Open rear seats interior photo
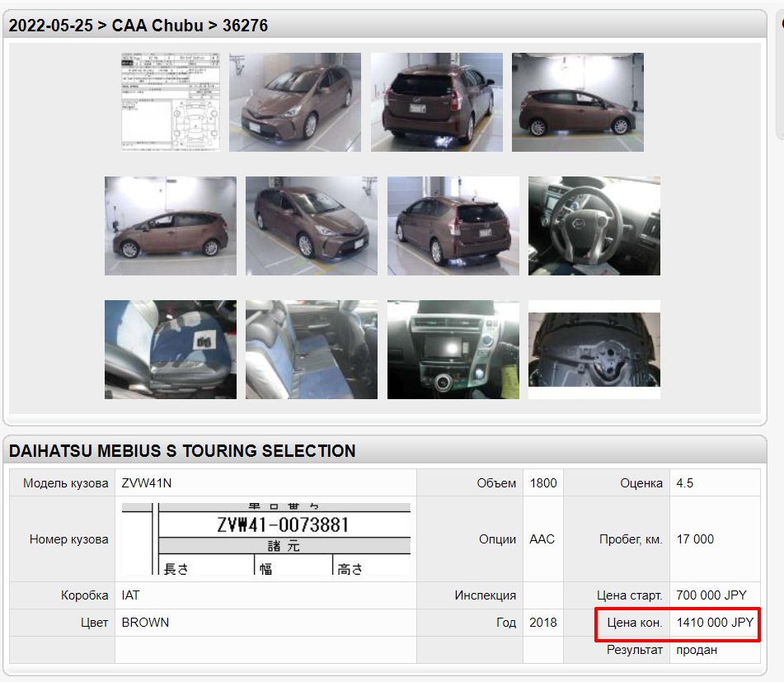The image size is (784, 682). coord(312,350)
